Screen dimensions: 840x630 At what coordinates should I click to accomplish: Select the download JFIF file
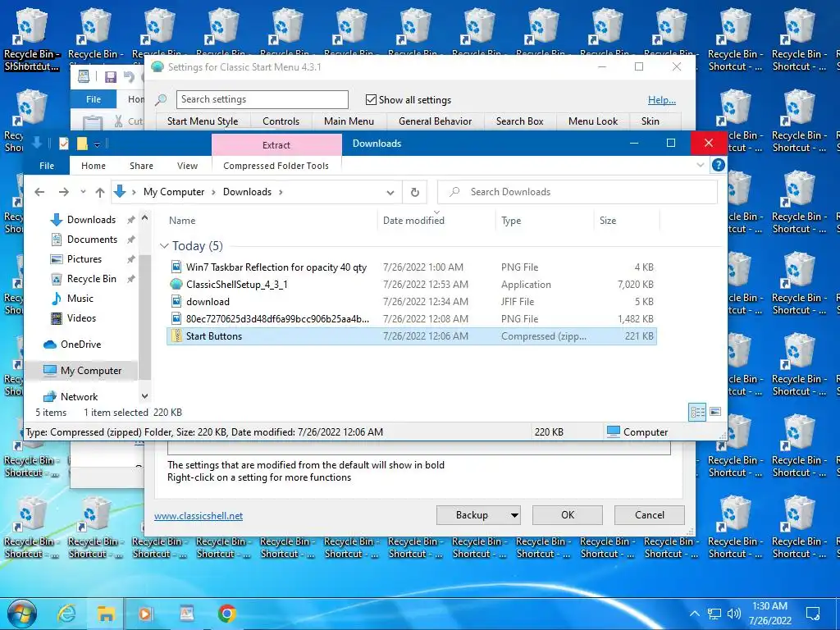tap(412, 302)
